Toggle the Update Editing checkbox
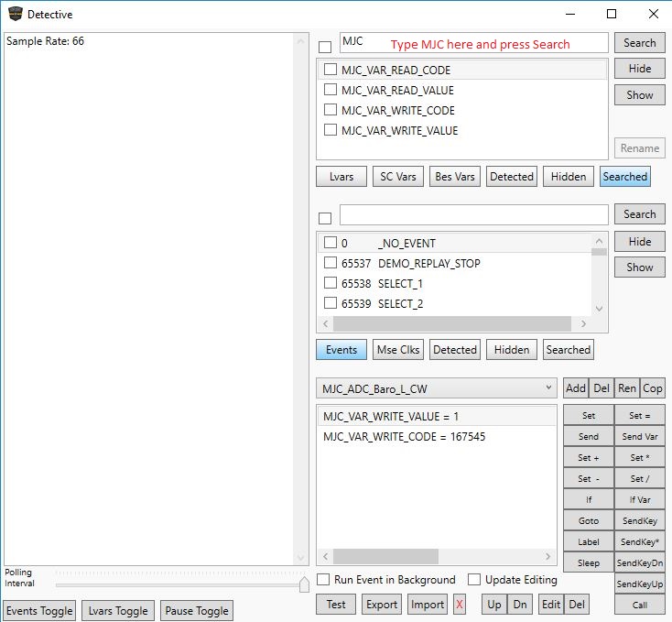The height and width of the screenshot is (622, 672). [474, 580]
